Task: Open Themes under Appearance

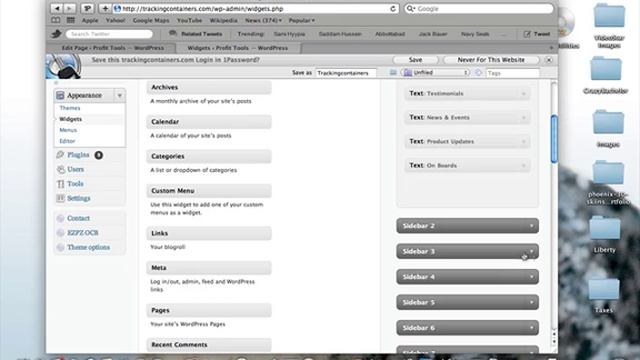Action: [70, 108]
